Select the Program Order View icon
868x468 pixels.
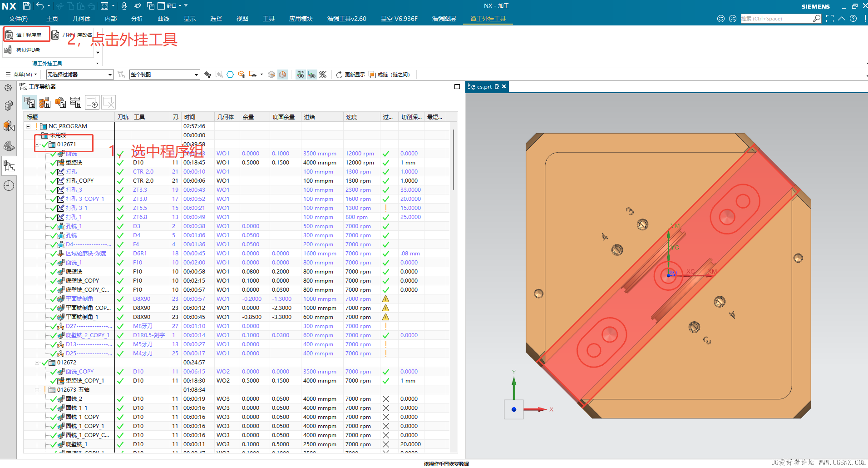(x=30, y=103)
